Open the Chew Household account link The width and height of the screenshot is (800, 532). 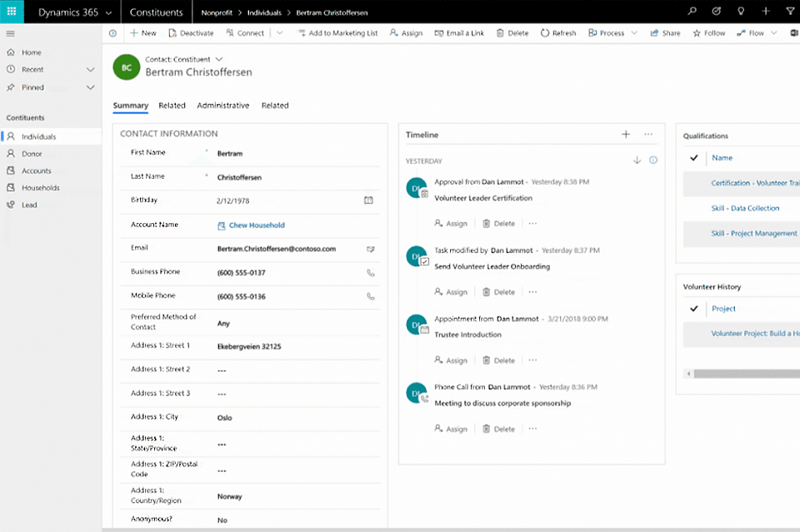click(x=256, y=226)
